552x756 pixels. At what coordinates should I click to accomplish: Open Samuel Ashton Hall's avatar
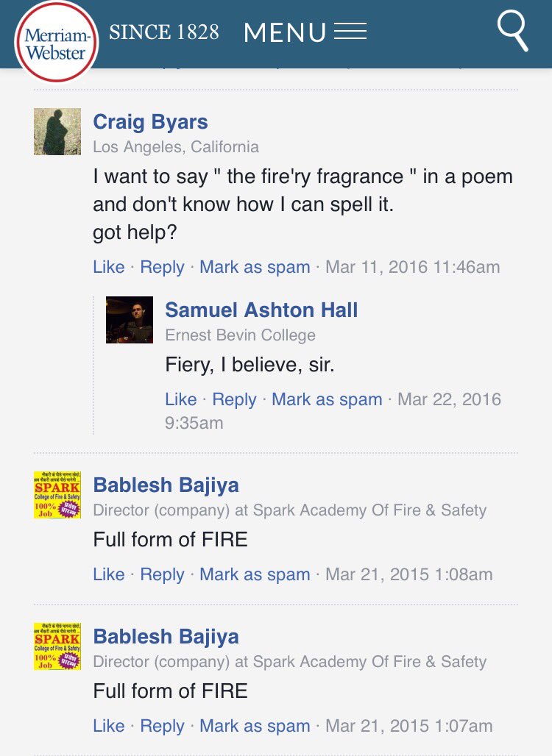pyautogui.click(x=130, y=320)
